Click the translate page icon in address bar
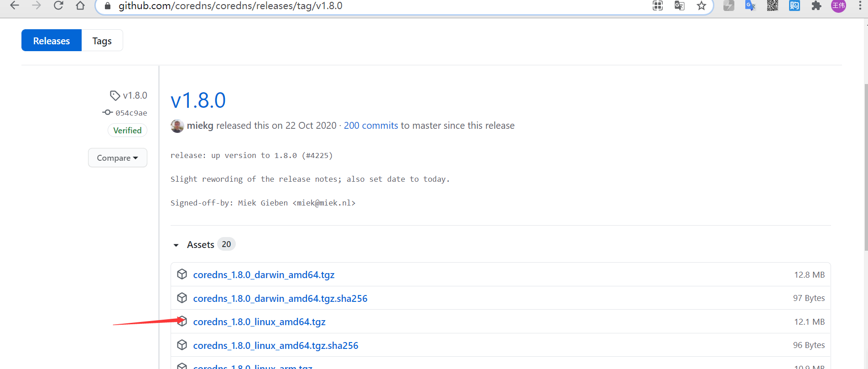The image size is (868, 369). coord(680,5)
